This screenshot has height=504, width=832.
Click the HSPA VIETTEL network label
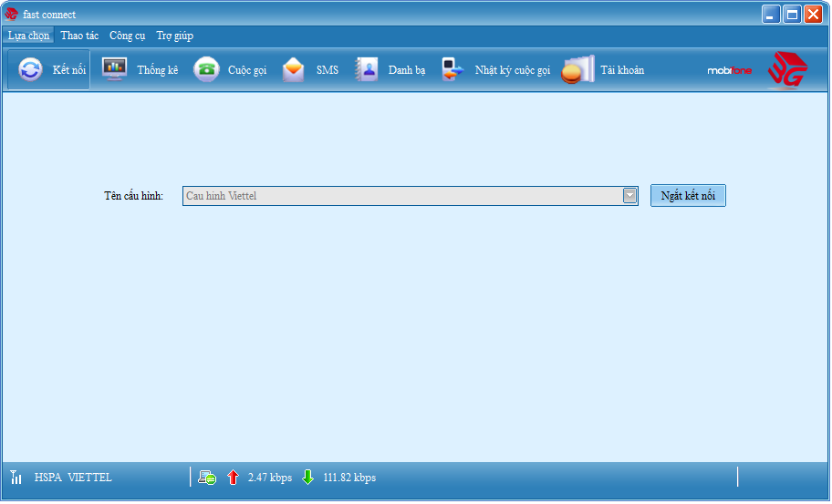tap(73, 478)
